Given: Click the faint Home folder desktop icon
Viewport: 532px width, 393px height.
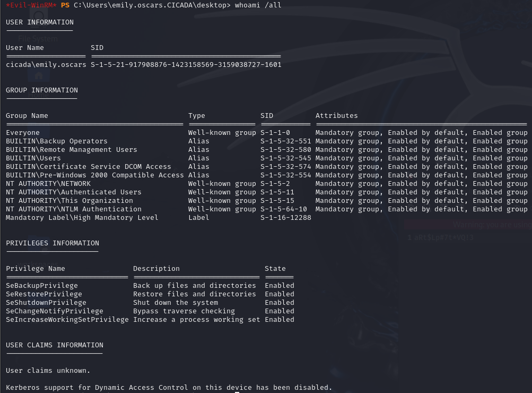Looking at the screenshot, I should click(38, 76).
